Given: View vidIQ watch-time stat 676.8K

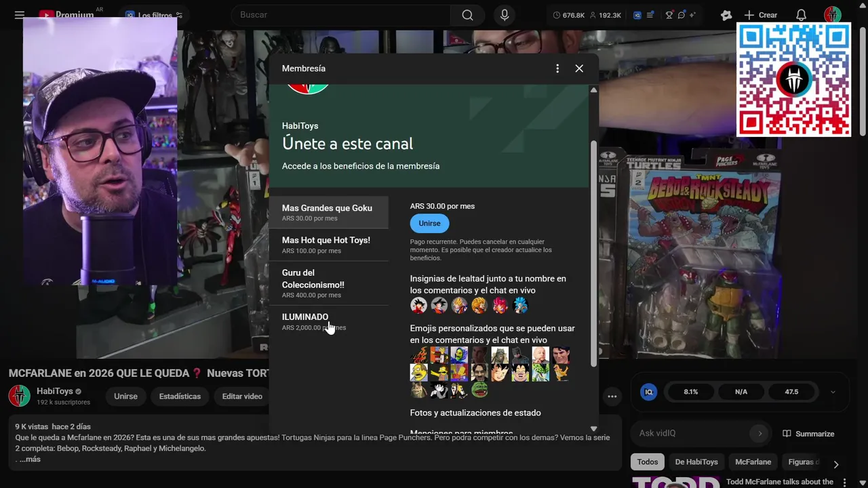Looking at the screenshot, I should pyautogui.click(x=568, y=15).
